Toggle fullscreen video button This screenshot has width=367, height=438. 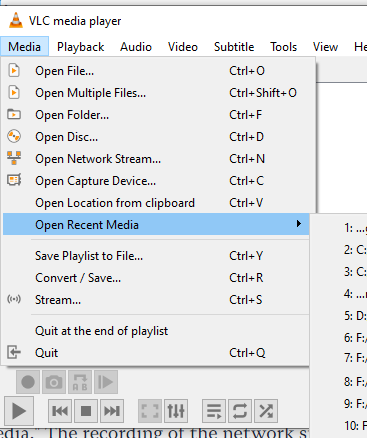click(x=150, y=411)
